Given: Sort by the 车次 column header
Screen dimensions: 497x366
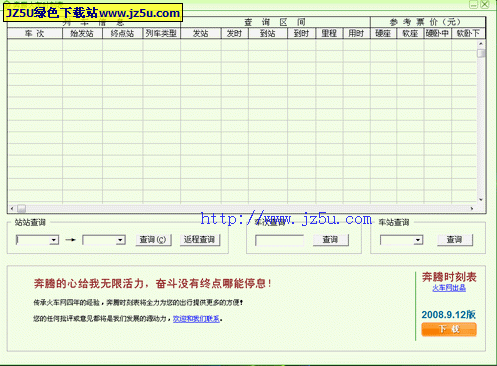Looking at the screenshot, I should [35, 33].
